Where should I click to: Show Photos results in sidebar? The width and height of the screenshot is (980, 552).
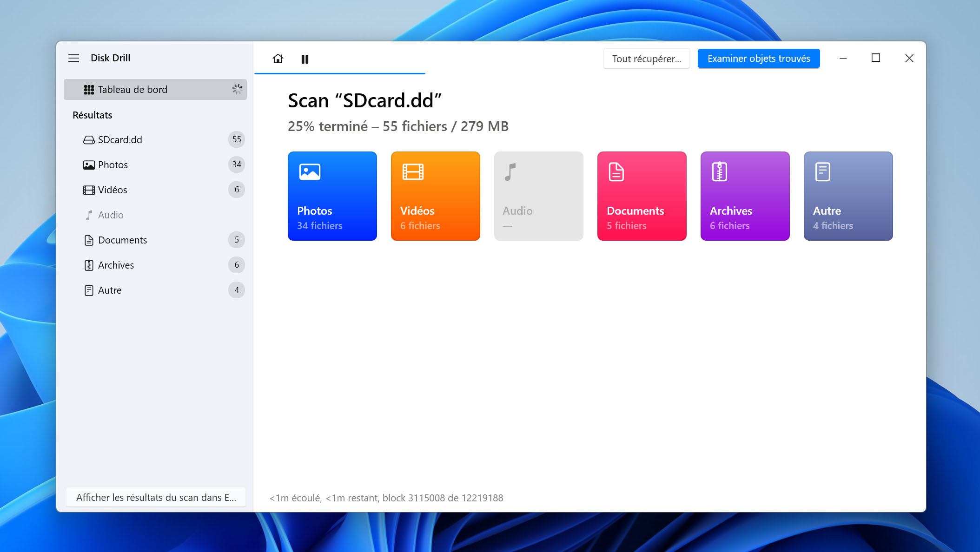coord(155,165)
